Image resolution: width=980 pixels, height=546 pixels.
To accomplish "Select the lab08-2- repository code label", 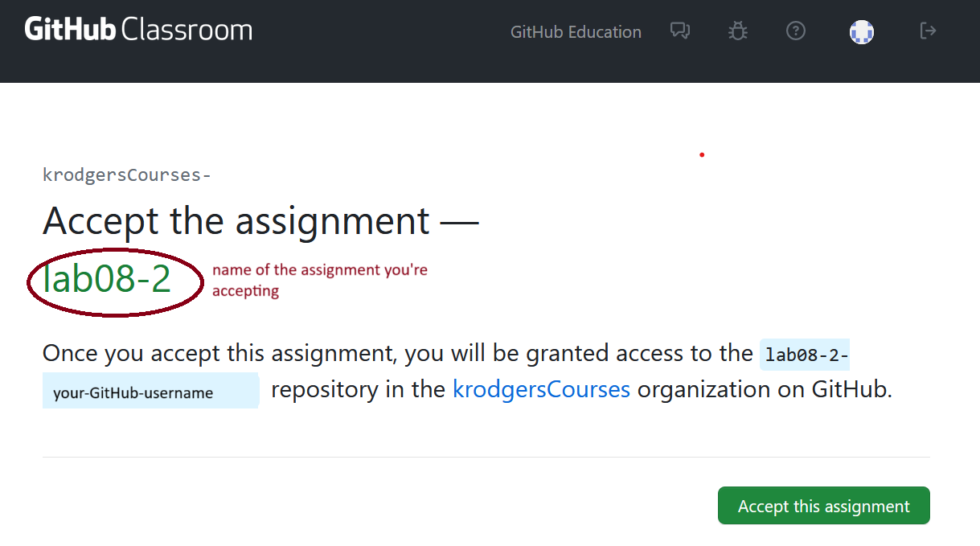I will coord(804,355).
